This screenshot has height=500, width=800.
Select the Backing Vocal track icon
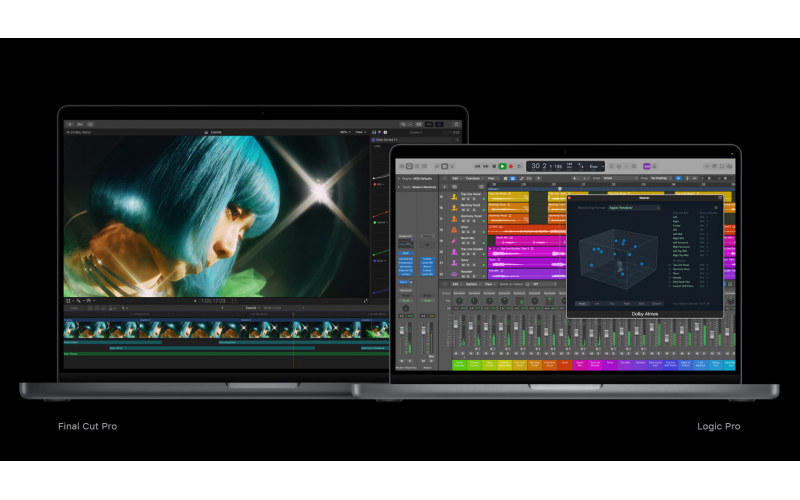(x=454, y=208)
